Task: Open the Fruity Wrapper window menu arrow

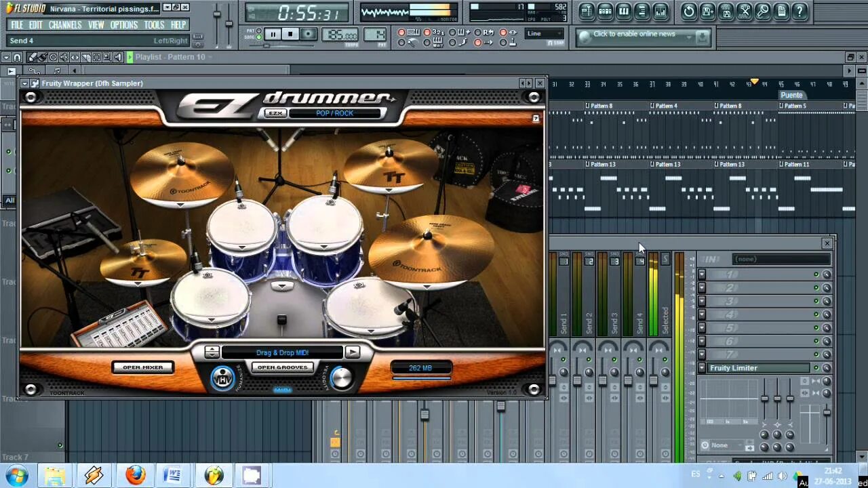Action: (24, 83)
